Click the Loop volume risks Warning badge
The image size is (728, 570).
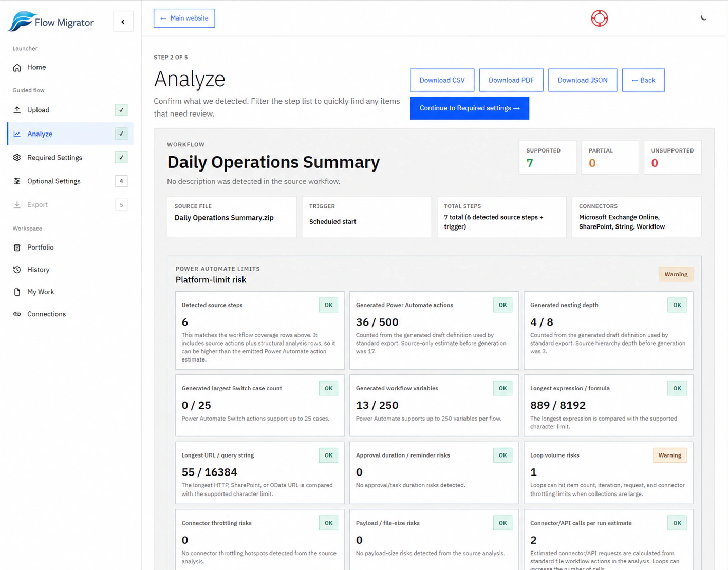click(670, 455)
